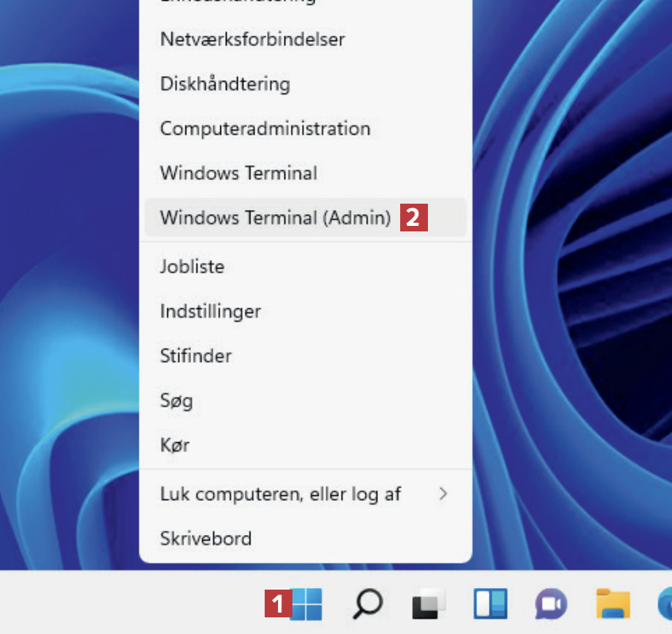Screen dimensions: 672x634
Task: Open Diskhåndtering
Action: 225,83
